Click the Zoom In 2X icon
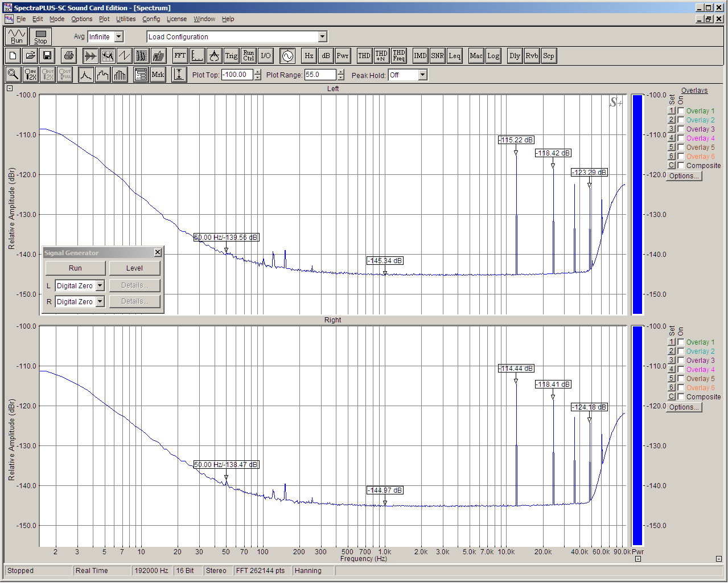Image resolution: width=728 pixels, height=585 pixels. point(30,75)
